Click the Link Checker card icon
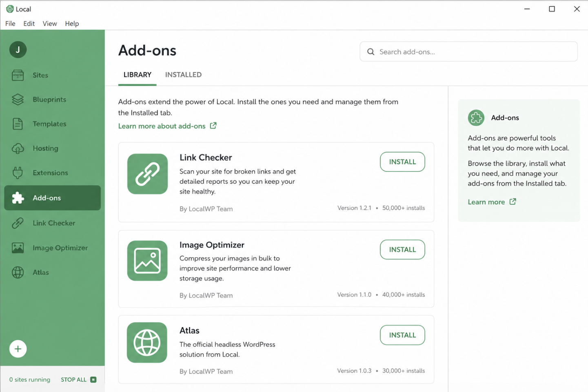The image size is (588, 392). pos(147,174)
